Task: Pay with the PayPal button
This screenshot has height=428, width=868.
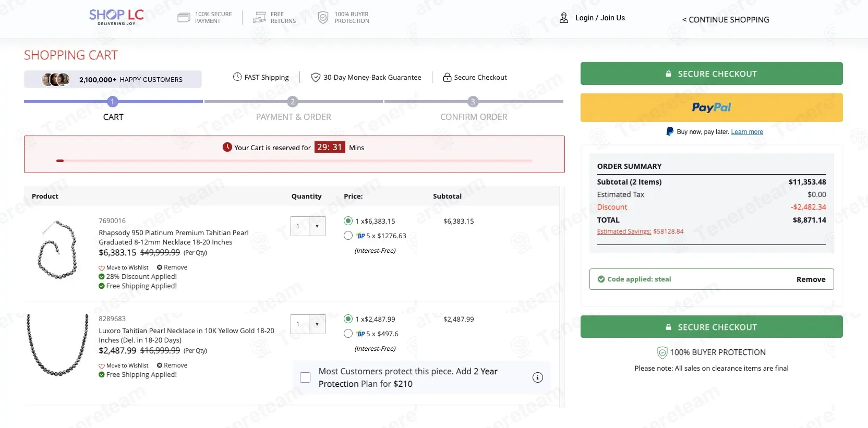Action: [x=712, y=107]
